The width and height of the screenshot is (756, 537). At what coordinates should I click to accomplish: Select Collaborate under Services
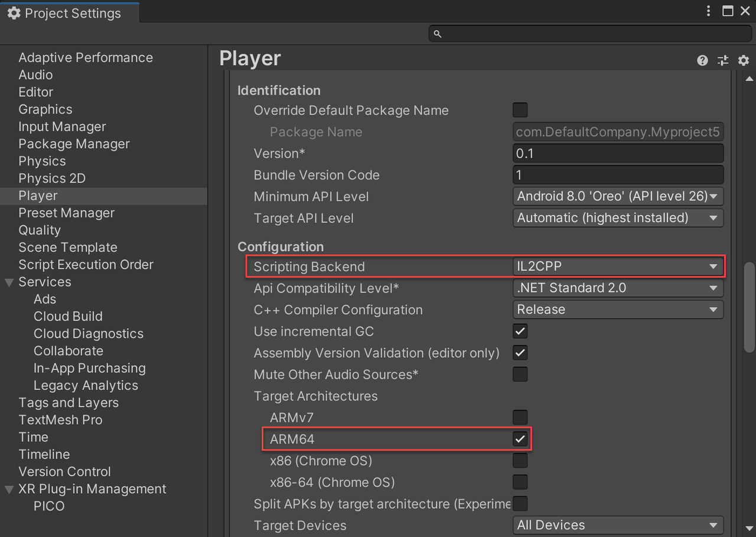pos(69,351)
